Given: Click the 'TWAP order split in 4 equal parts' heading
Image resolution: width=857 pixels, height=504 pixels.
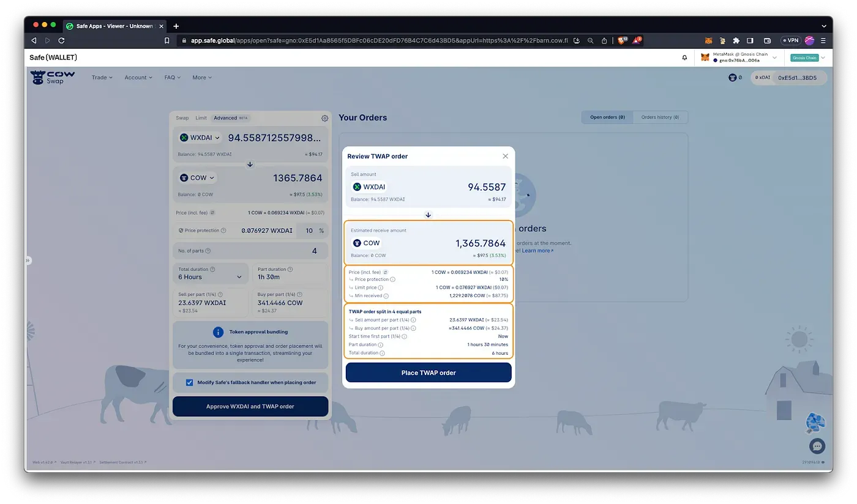Looking at the screenshot, I should coord(385,311).
